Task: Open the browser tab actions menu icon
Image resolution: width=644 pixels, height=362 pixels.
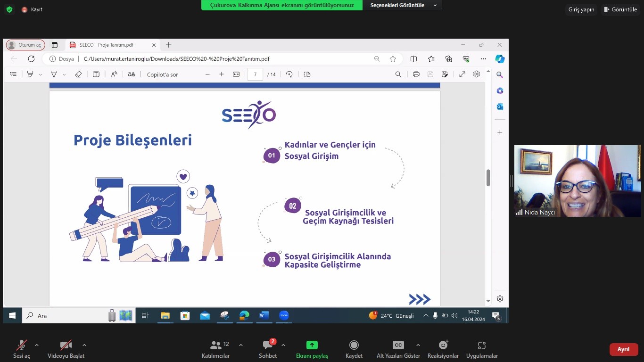Action: point(55,45)
